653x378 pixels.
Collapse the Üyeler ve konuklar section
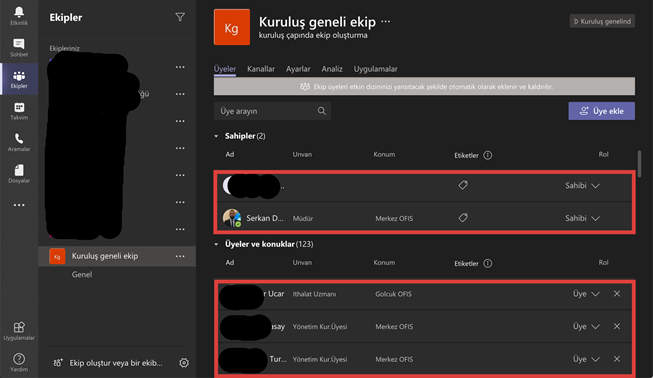click(216, 244)
